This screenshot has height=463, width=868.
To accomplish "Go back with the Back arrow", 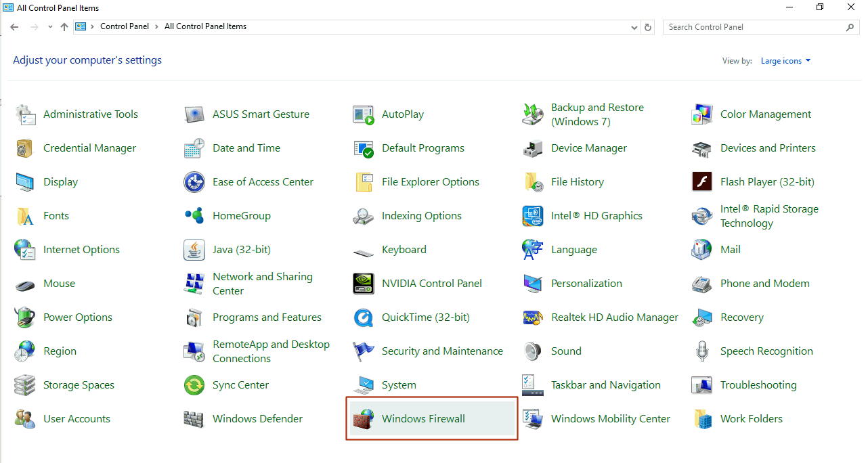I will coord(14,27).
